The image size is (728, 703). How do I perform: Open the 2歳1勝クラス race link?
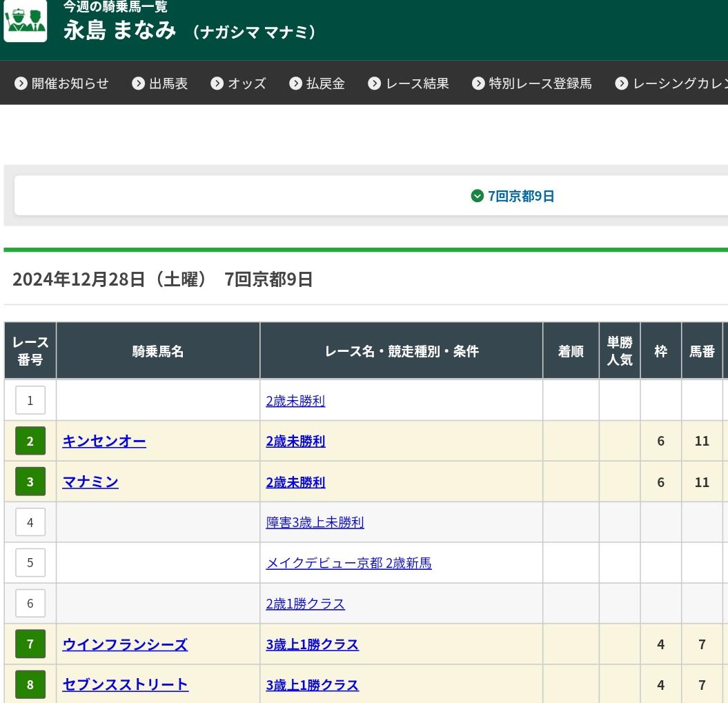click(x=305, y=604)
